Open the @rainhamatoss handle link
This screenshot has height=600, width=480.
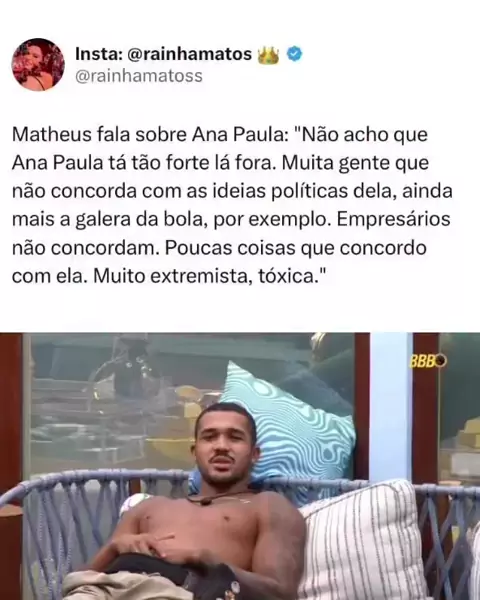(139, 76)
